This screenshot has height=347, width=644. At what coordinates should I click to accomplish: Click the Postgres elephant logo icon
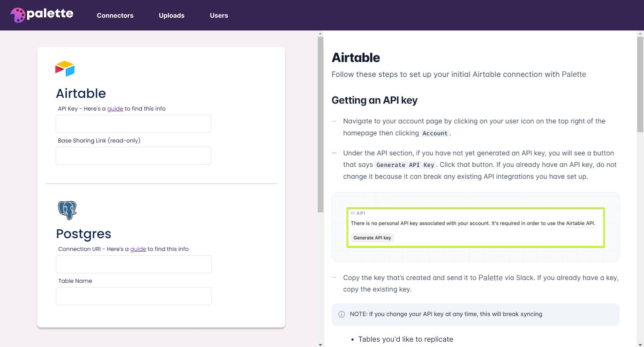point(67,210)
